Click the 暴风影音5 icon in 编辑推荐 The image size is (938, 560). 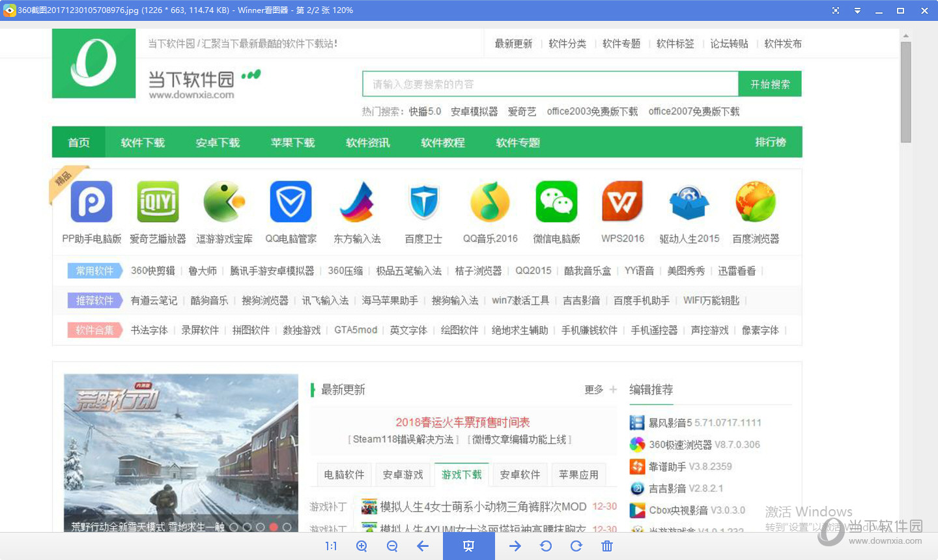pos(637,423)
